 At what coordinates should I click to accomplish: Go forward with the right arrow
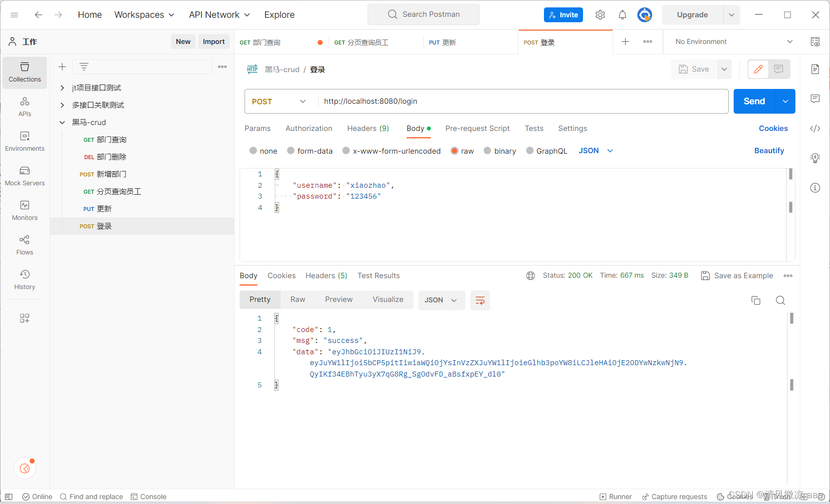[x=58, y=15]
